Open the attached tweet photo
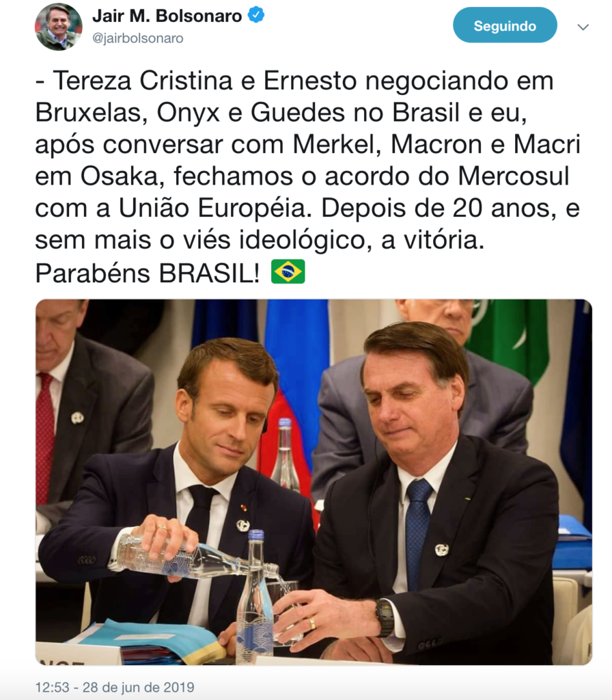This screenshot has height=700, width=612. (314, 482)
